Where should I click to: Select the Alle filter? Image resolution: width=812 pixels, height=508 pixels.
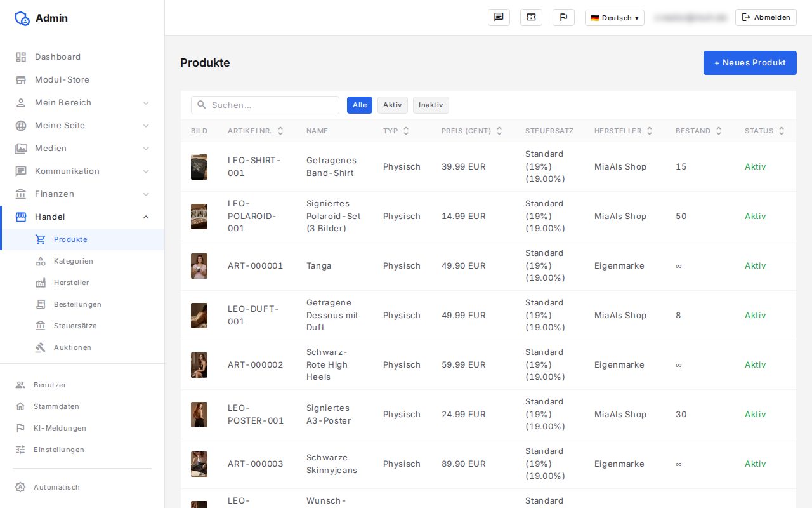[x=360, y=105]
